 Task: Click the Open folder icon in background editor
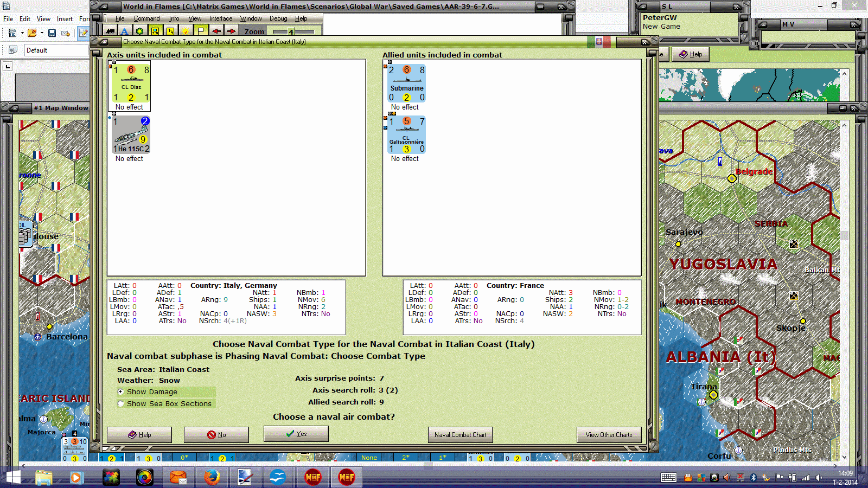click(x=32, y=33)
